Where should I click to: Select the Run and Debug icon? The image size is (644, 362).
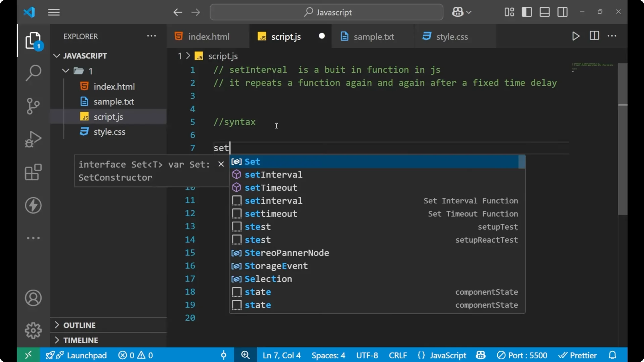(x=33, y=139)
